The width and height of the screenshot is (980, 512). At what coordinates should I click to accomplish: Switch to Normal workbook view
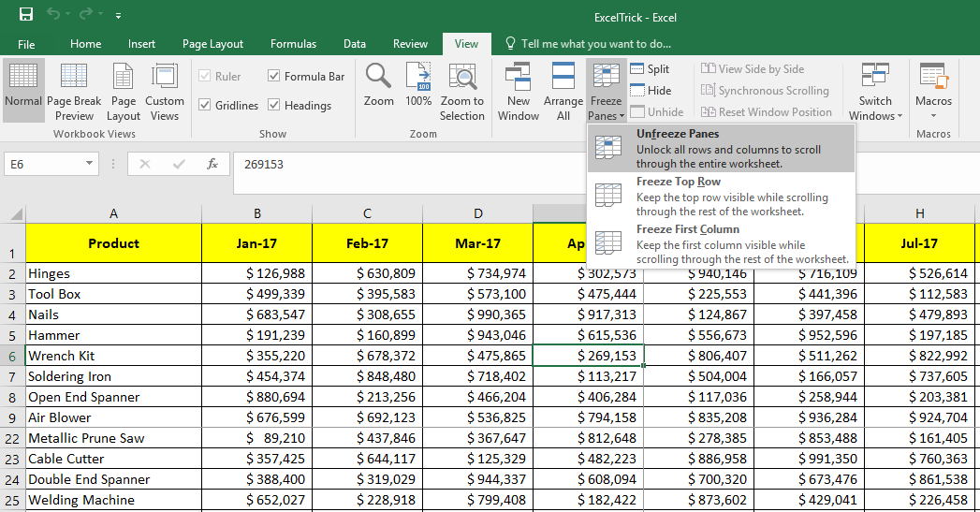(x=23, y=91)
